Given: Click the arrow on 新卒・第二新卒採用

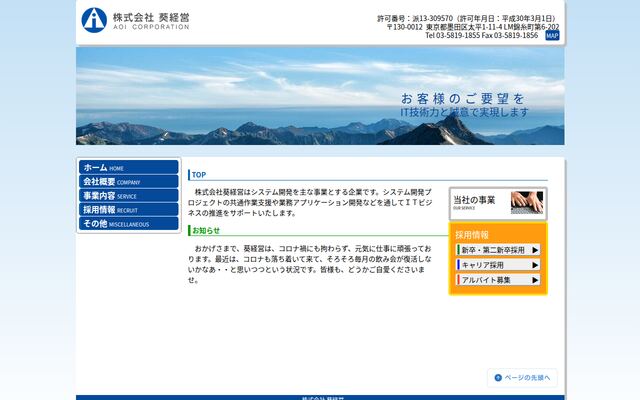Looking at the screenshot, I should click(x=535, y=250).
